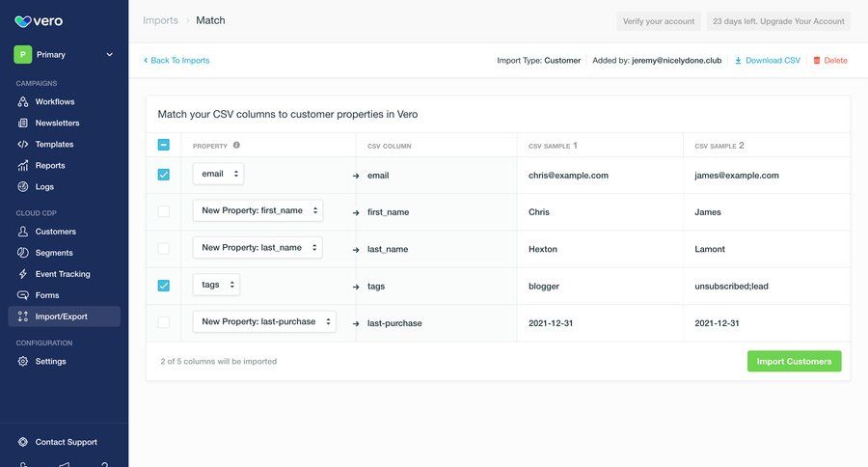This screenshot has height=467, width=868.
Task: Click Import Customers button
Action: click(795, 361)
